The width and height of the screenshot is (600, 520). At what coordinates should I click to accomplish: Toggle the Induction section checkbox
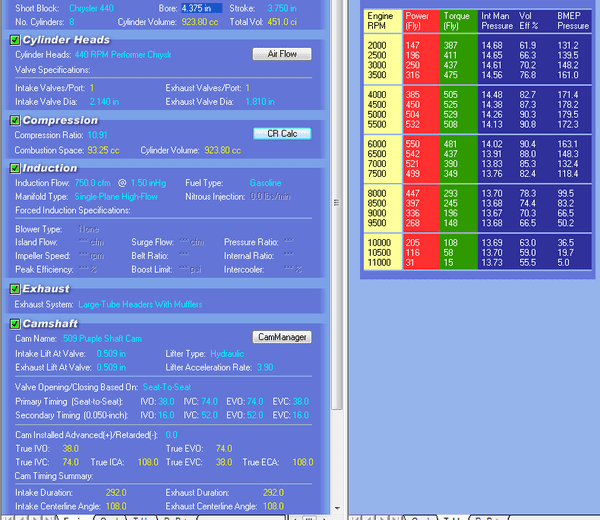pos(15,169)
